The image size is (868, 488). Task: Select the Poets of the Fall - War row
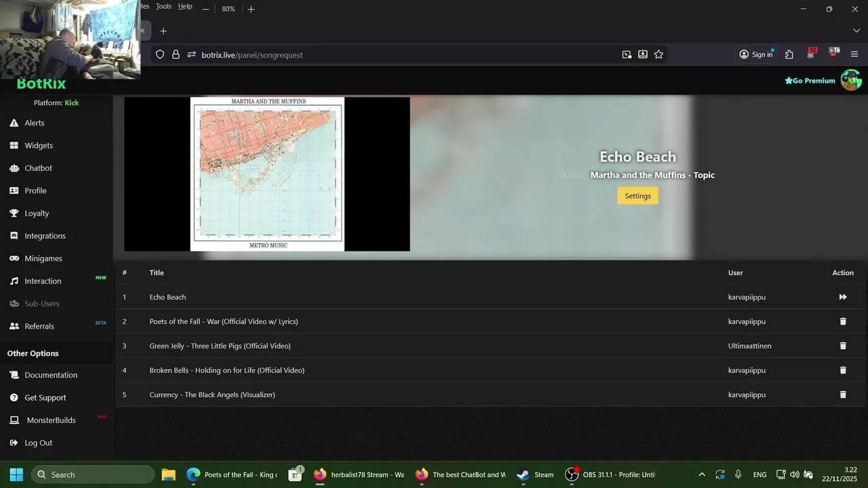tap(224, 321)
